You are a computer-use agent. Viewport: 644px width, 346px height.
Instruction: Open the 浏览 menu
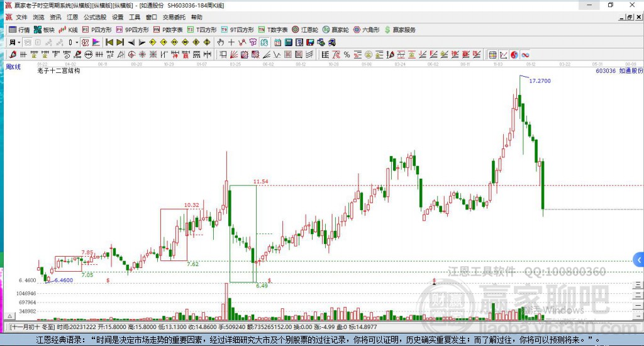38,17
